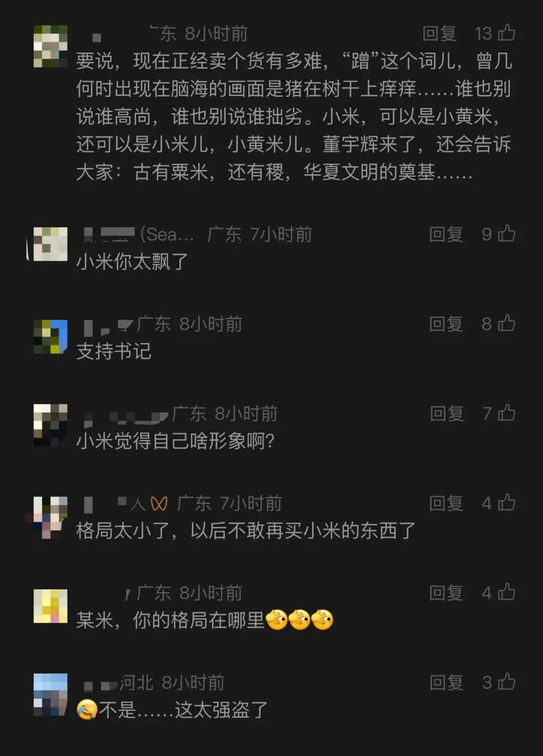Open the yellow avatar of "某米" commenter
Screen dimensions: 543x756
[50, 606]
